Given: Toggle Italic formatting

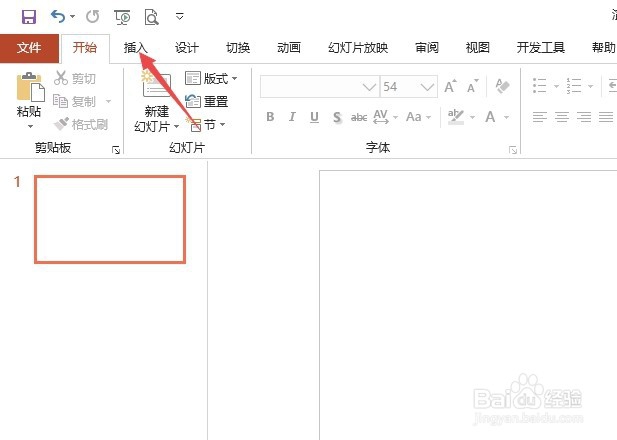Looking at the screenshot, I should coord(292,117).
